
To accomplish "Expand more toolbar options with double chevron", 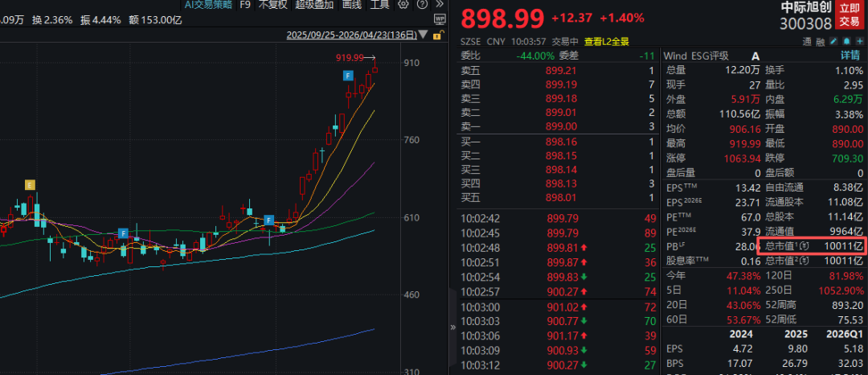I will tap(439, 4).
